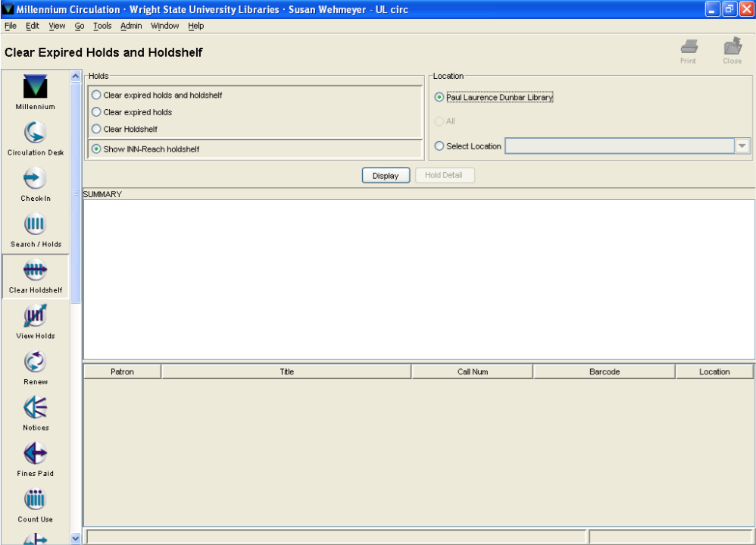Click inside the SUMMARY text area
This screenshot has height=545, width=756.
(419, 280)
